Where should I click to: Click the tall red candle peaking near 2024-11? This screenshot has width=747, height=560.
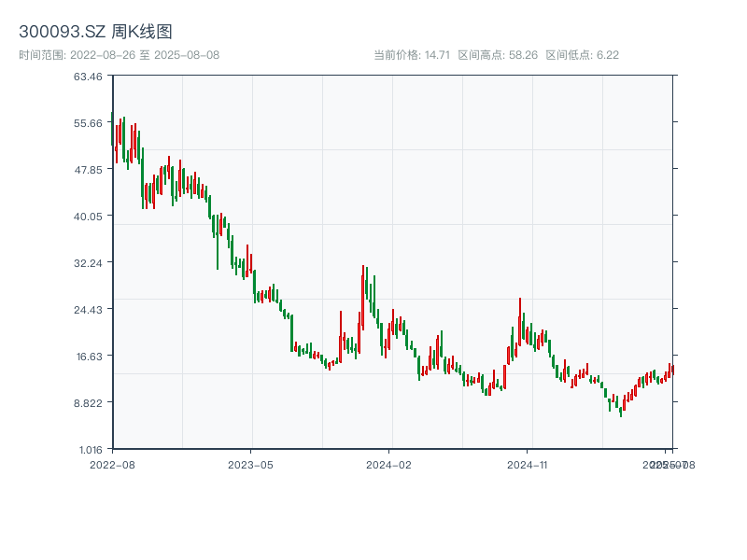(520, 322)
